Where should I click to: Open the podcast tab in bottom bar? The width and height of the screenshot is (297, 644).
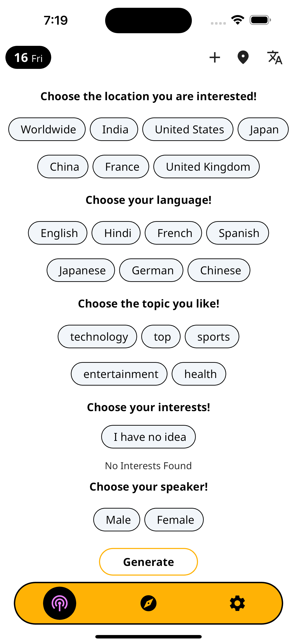pos(59,603)
